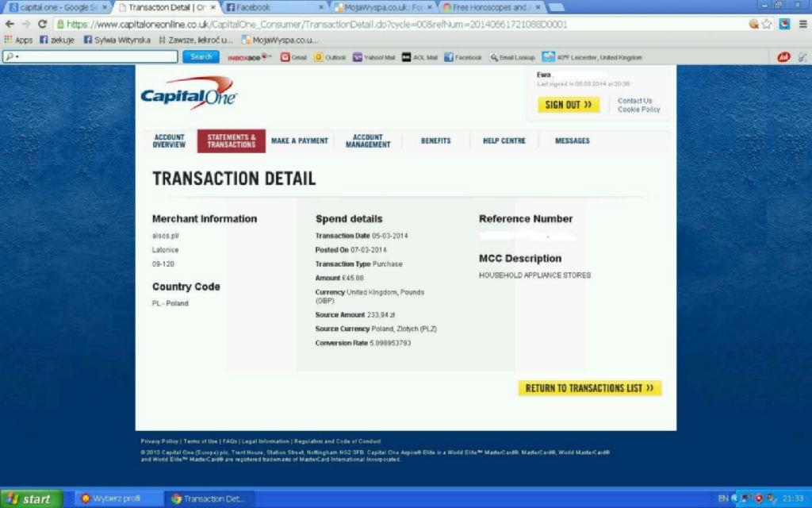
Task: Click the red Ask icon on the toolbar
Action: [783, 57]
